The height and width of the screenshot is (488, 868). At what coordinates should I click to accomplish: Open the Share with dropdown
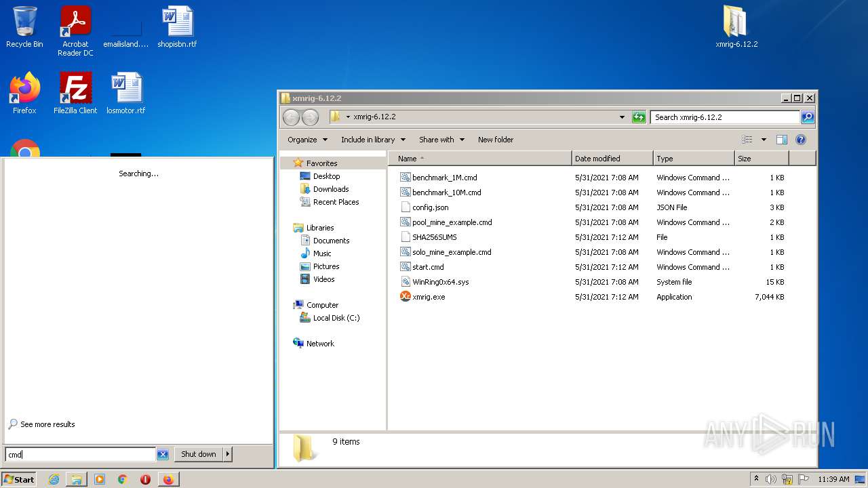point(441,140)
